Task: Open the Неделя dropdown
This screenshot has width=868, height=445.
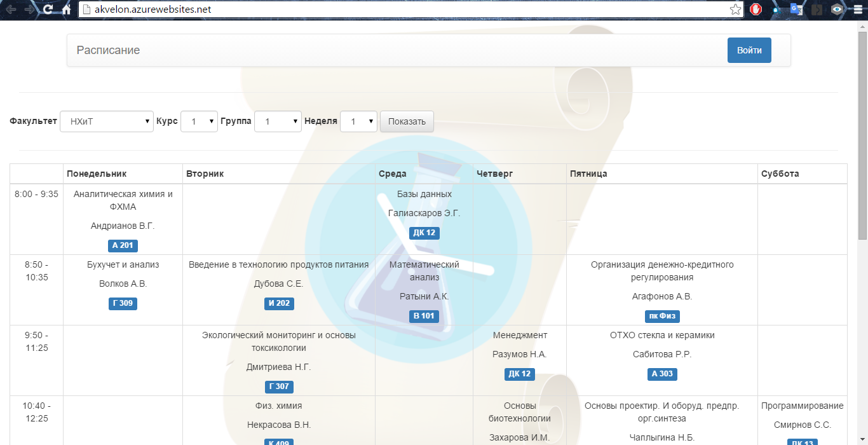Action: point(358,121)
